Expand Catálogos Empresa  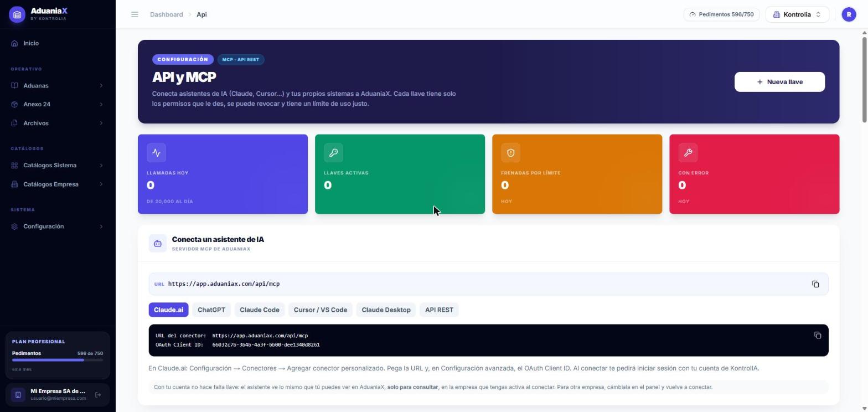58,184
